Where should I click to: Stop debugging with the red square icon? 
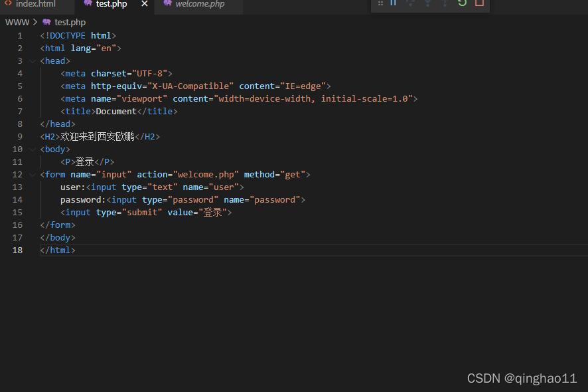coord(479,3)
